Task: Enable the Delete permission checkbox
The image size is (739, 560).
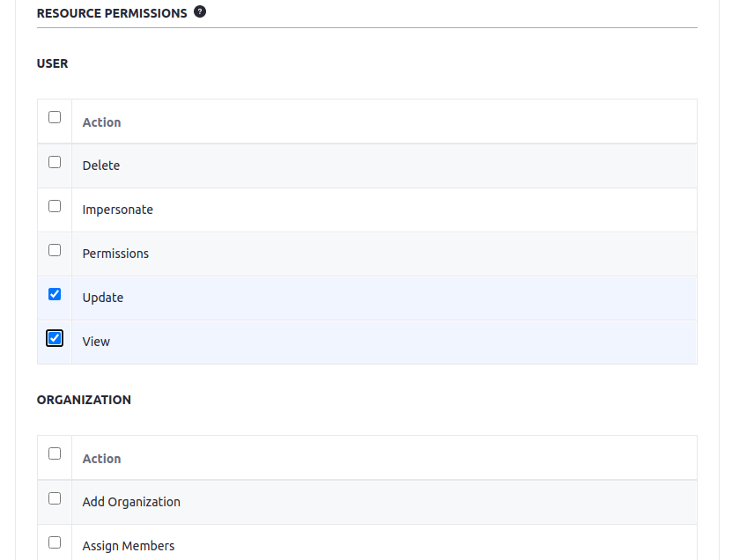Action: coord(55,162)
